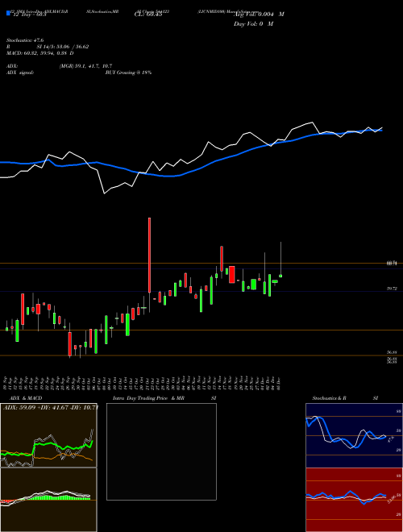Viewport: 403px width, 532px height.
Task: Click the 'Stochastics & R' panel title
Action: point(330,398)
